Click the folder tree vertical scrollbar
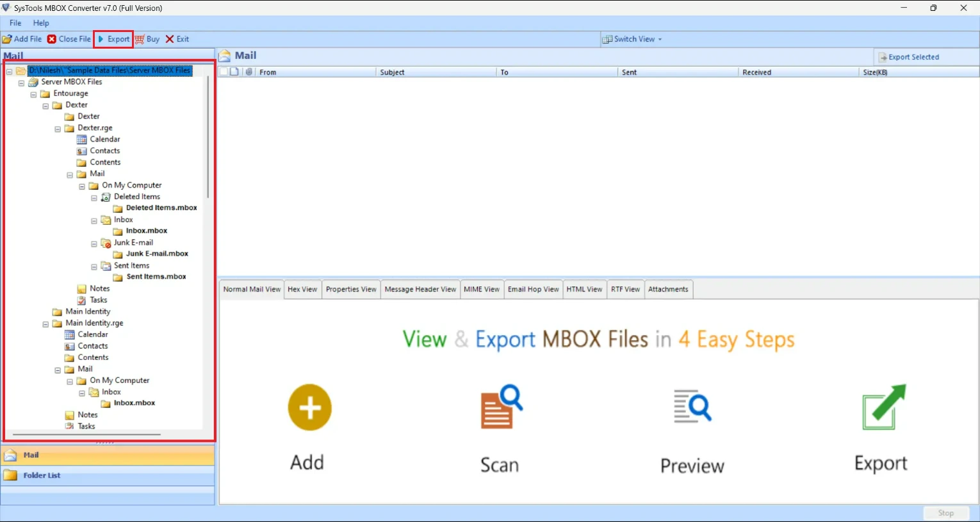The width and height of the screenshot is (980, 522). [208, 137]
